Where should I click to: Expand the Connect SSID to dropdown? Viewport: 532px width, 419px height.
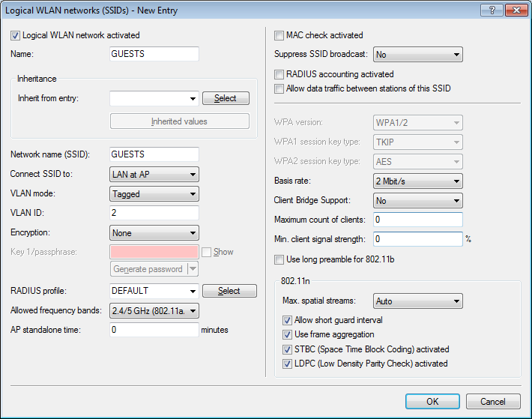154,175
